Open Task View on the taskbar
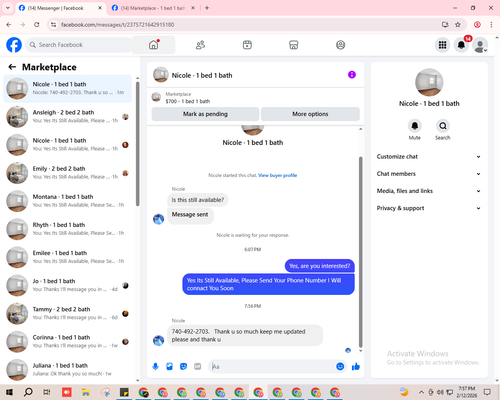 pyautogui.click(x=47, y=392)
